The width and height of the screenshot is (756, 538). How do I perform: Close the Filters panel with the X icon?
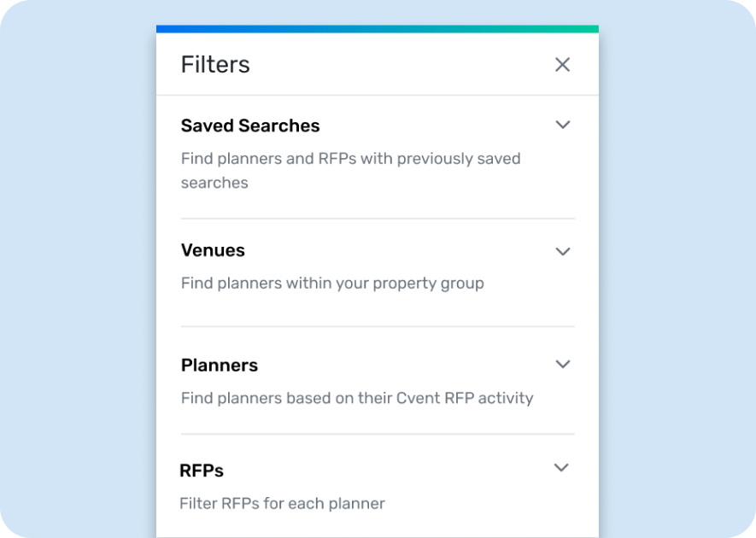click(562, 65)
